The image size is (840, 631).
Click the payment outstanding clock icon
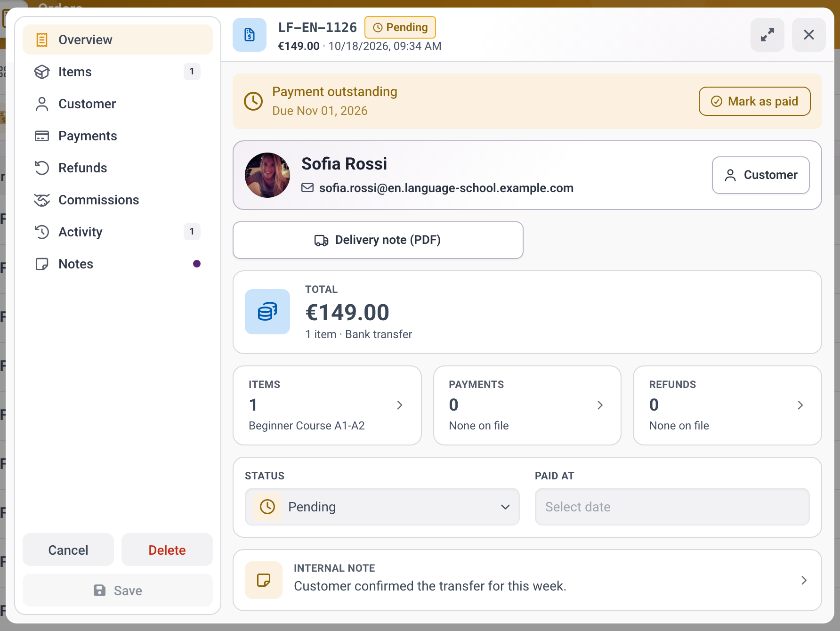pos(253,101)
